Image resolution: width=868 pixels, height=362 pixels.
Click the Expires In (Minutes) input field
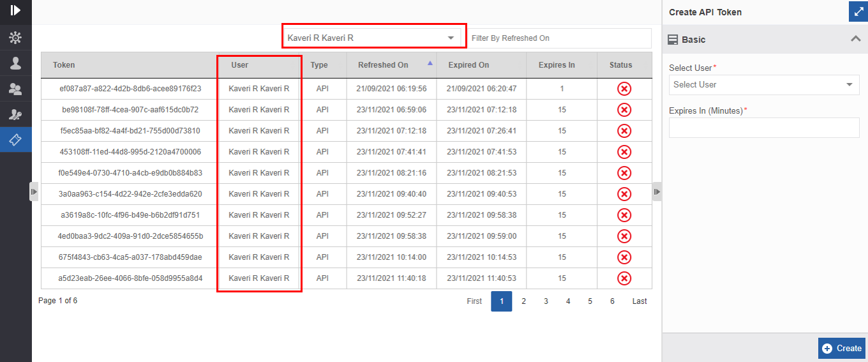pos(764,128)
